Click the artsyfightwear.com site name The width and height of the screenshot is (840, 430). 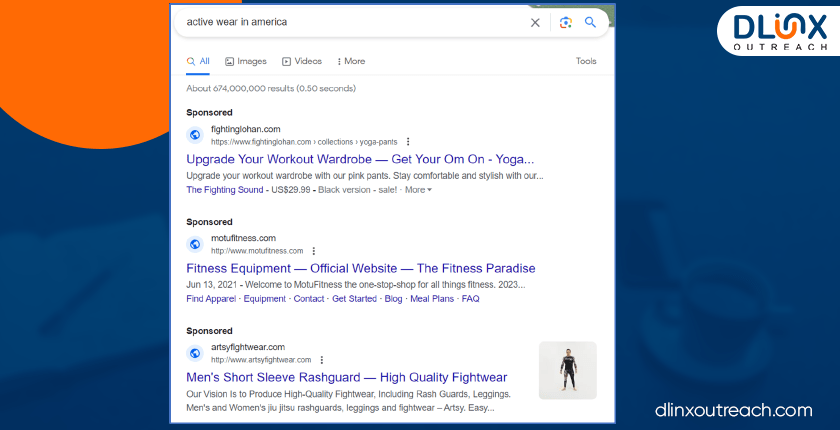click(x=248, y=347)
